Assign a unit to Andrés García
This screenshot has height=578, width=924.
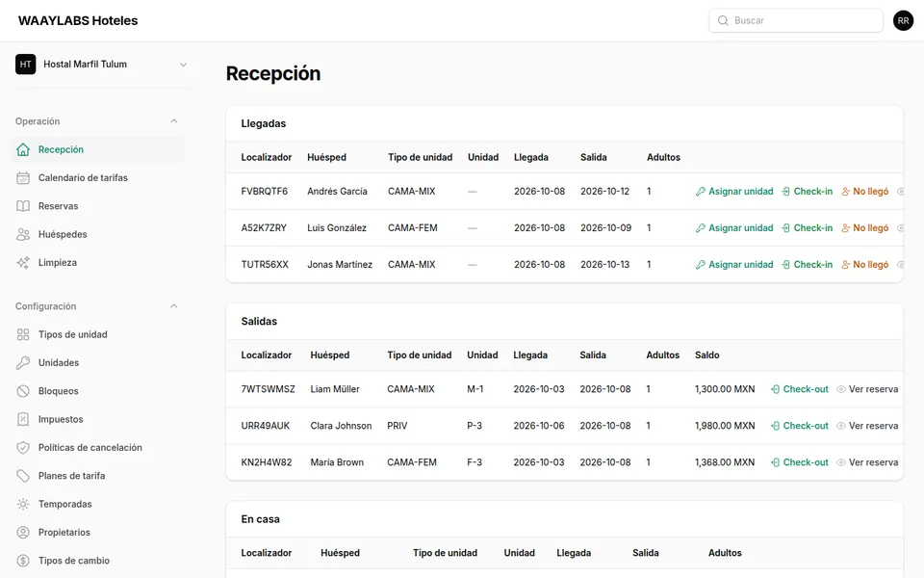click(734, 192)
